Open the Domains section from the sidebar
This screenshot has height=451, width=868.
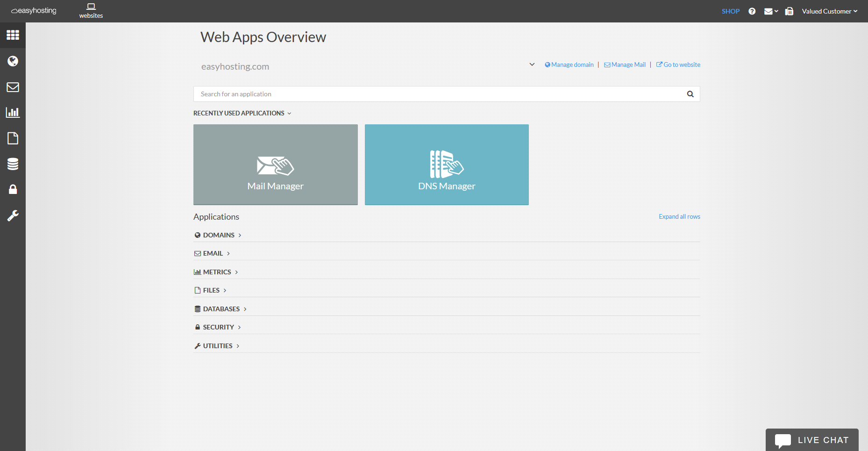pos(13,61)
